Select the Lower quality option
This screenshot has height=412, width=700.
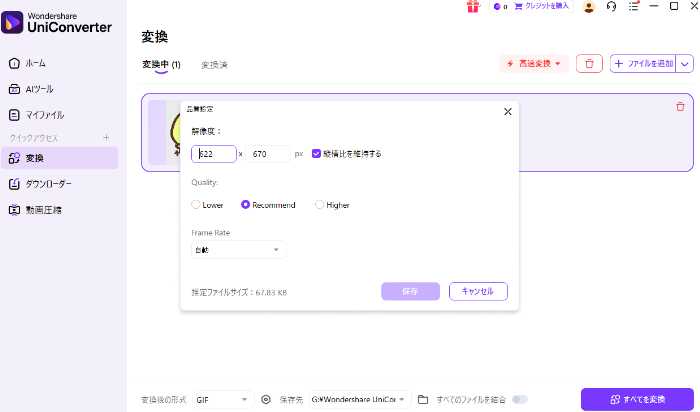click(207, 205)
